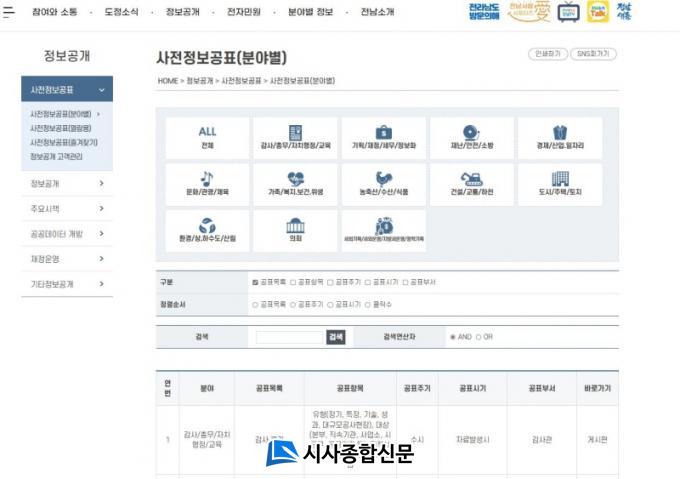
Task: Collapse the 사전정보공표 sidebar section
Action: coord(101,90)
